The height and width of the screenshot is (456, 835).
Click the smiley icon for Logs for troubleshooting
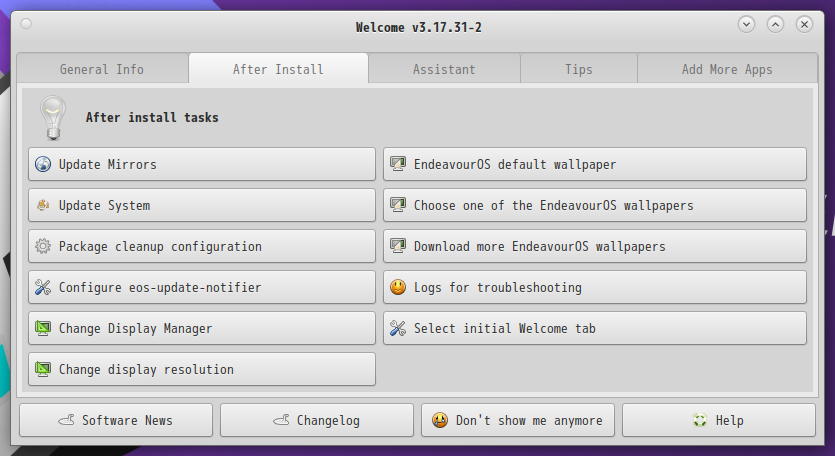pos(398,287)
